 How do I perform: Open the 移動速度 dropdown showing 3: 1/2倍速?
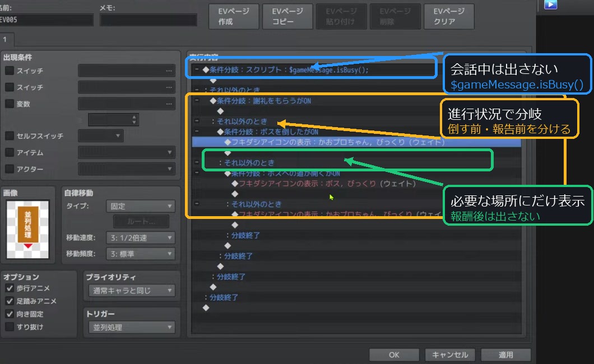click(141, 237)
